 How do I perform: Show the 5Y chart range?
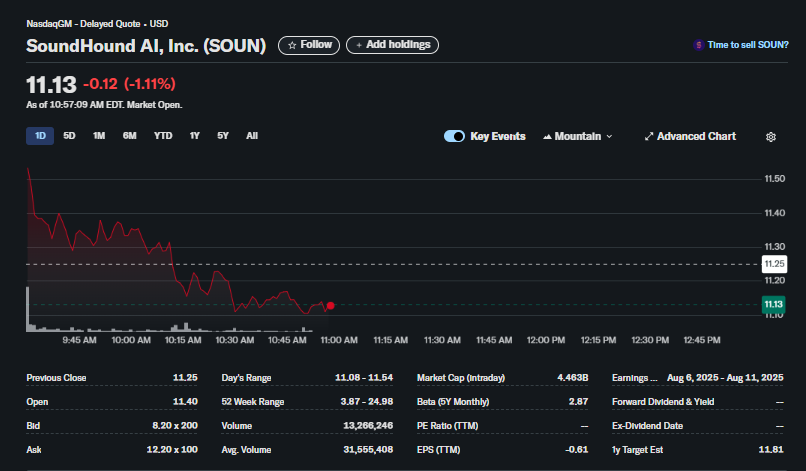click(223, 136)
